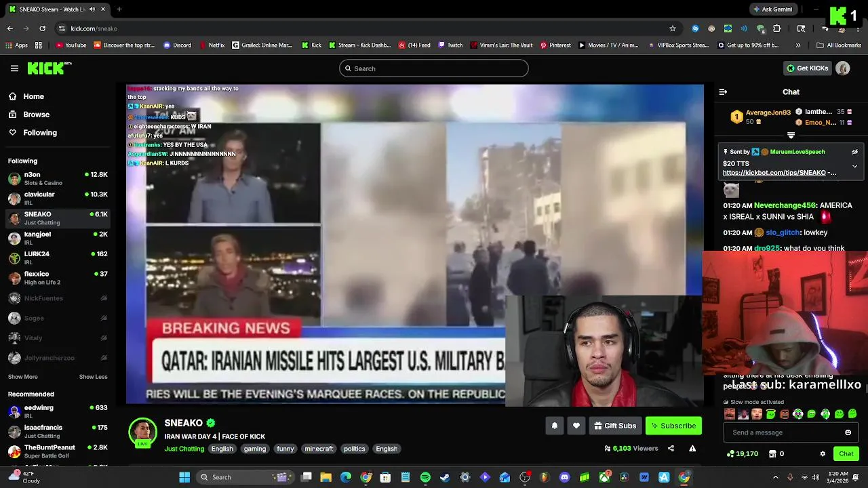Open Twitch bookmark
The width and height of the screenshot is (868, 488).
point(450,45)
